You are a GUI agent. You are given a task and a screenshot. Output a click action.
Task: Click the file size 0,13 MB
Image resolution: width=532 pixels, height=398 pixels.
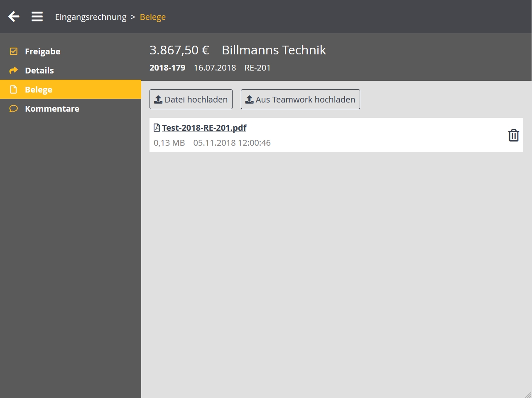pyautogui.click(x=169, y=143)
